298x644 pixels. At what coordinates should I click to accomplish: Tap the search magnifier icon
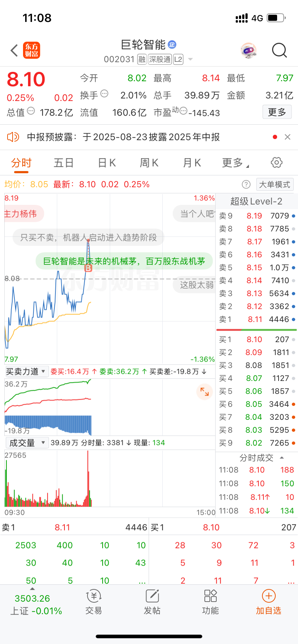tap(279, 51)
